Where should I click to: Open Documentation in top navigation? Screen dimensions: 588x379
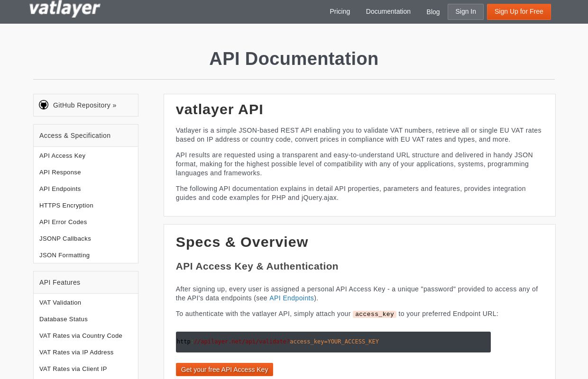click(x=388, y=11)
